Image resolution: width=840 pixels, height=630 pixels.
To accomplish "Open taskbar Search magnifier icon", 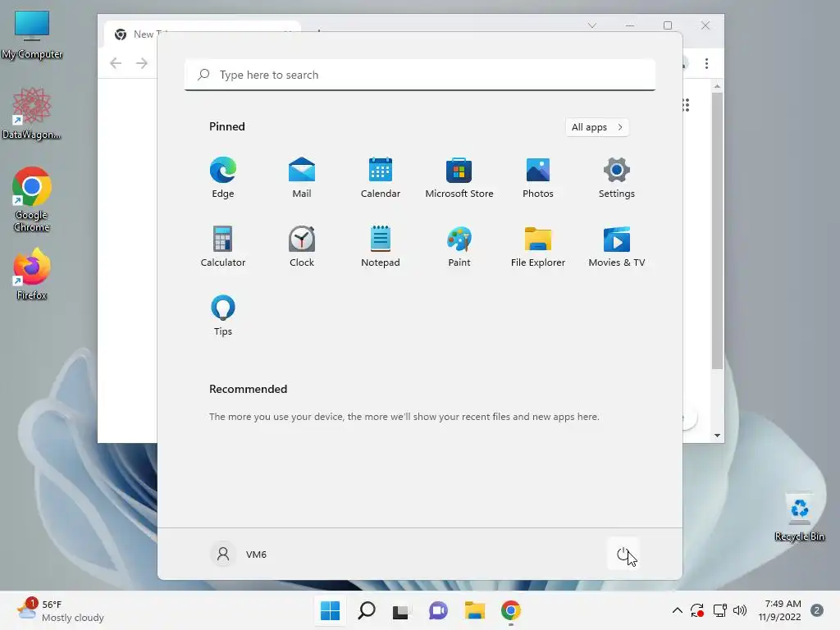I will tap(367, 610).
